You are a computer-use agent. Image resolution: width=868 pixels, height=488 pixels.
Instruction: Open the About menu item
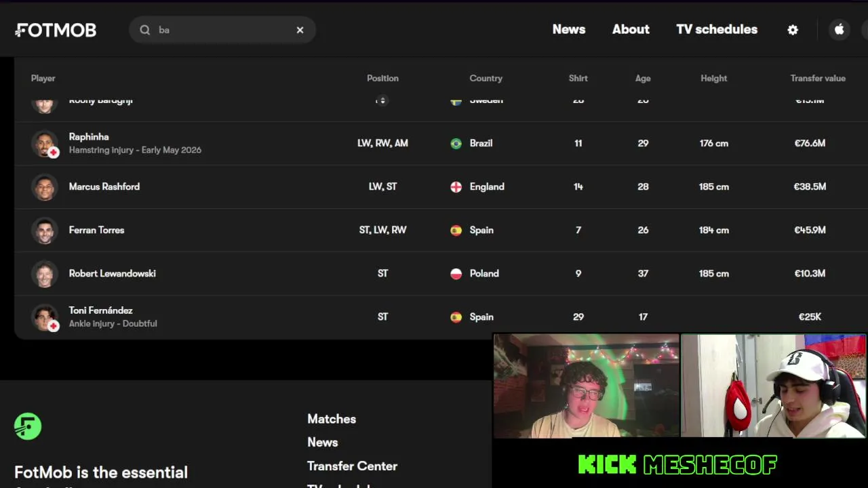tap(631, 29)
